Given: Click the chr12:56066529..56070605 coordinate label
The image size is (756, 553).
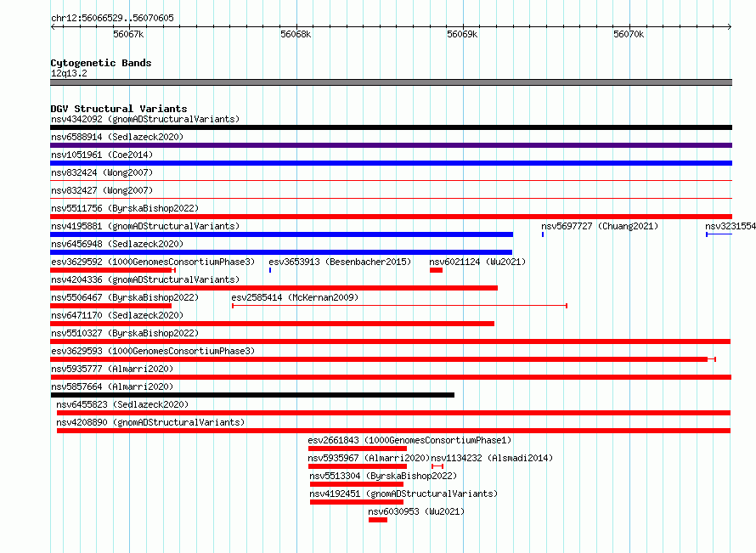Looking at the screenshot, I should click(112, 18).
